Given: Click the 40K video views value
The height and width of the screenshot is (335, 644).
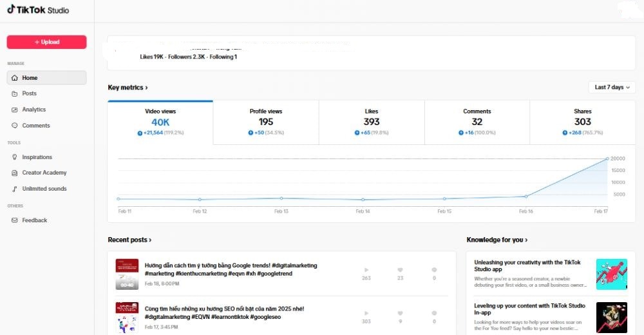Looking at the screenshot, I should (160, 122).
